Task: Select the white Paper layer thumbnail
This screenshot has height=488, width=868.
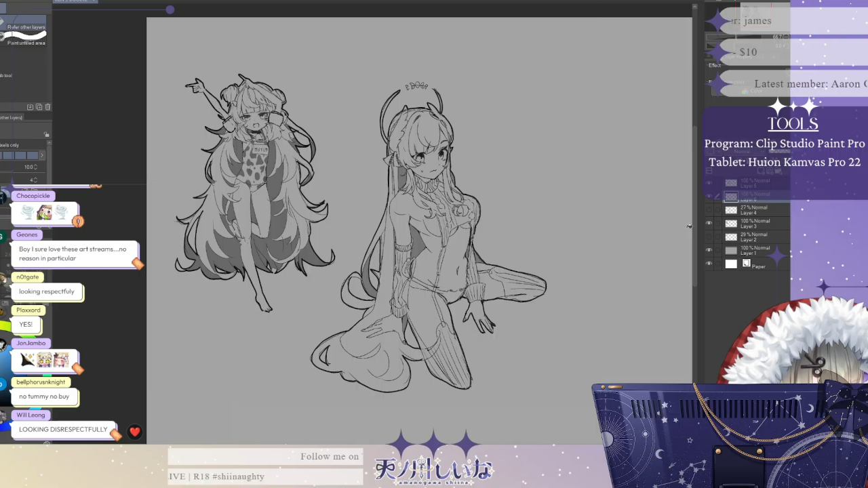Action: coord(731,264)
